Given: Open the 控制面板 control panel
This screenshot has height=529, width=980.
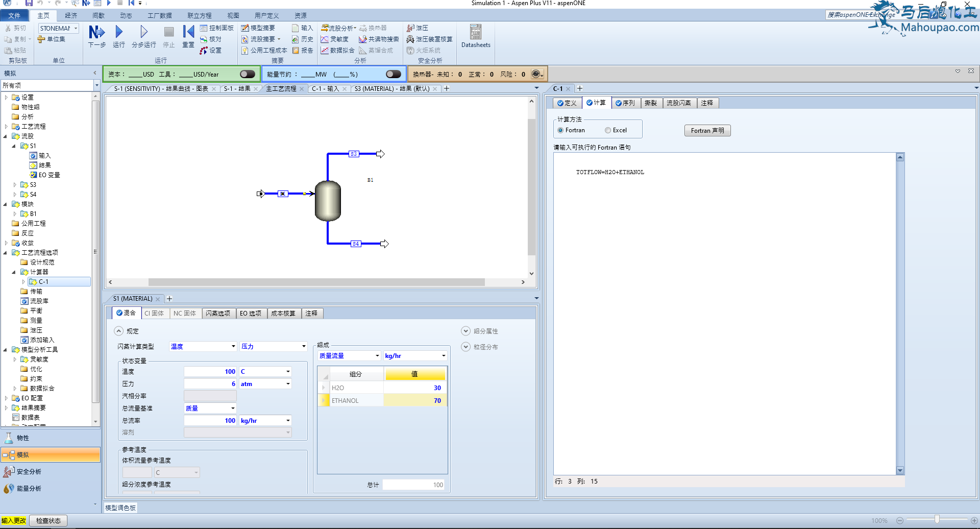Looking at the screenshot, I should (216, 28).
